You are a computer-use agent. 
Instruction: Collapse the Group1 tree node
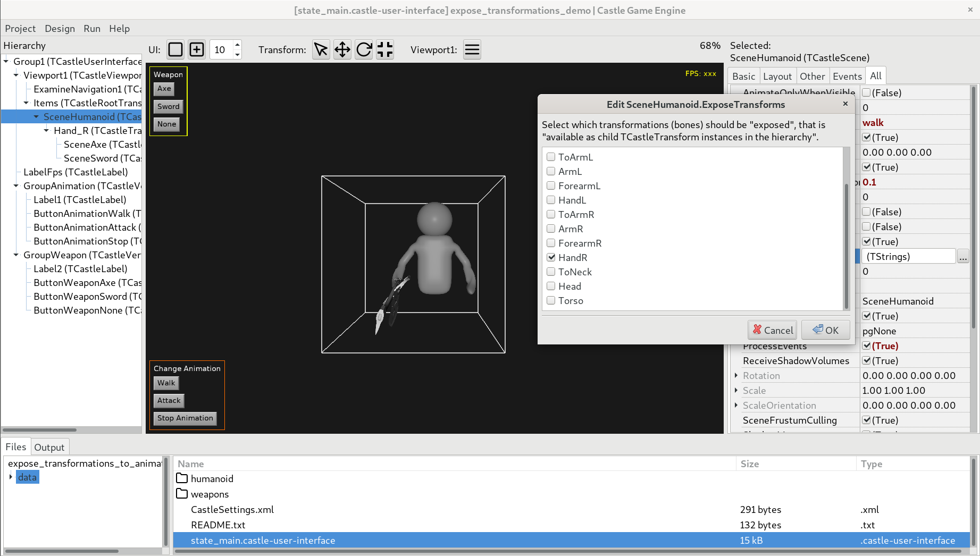(x=6, y=61)
